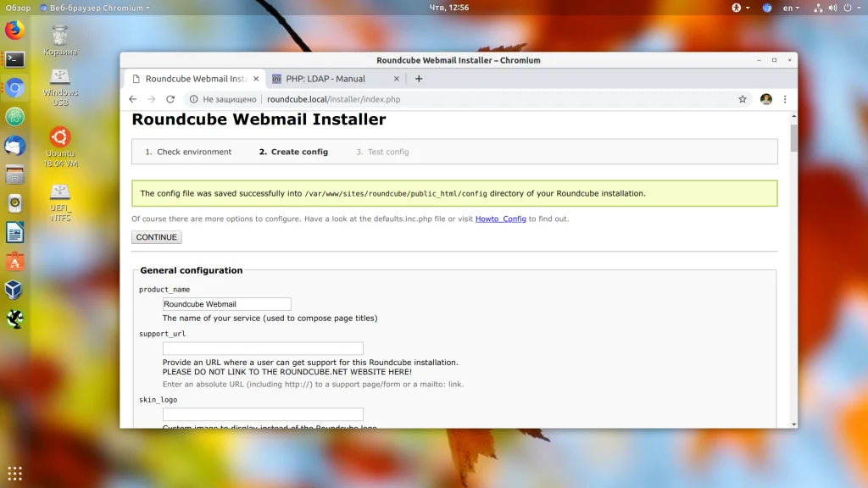Click the network indicator in top bar
868x488 pixels.
pyautogui.click(x=818, y=8)
